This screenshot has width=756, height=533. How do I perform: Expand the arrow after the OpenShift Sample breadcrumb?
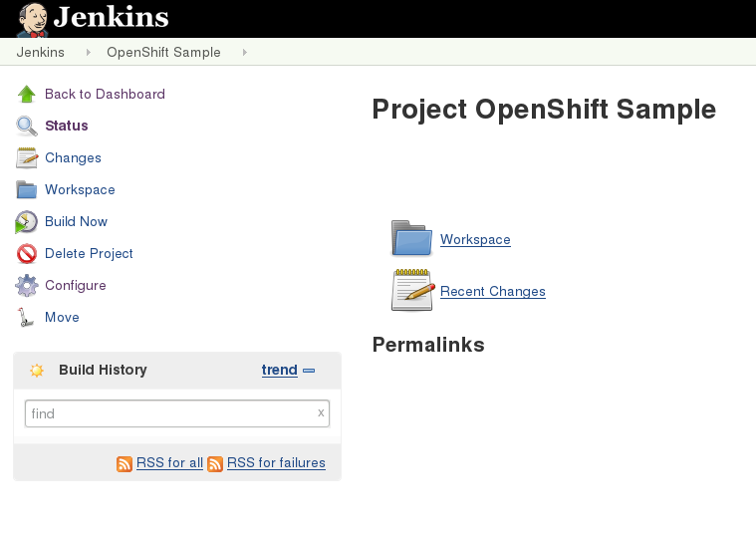pyautogui.click(x=244, y=52)
